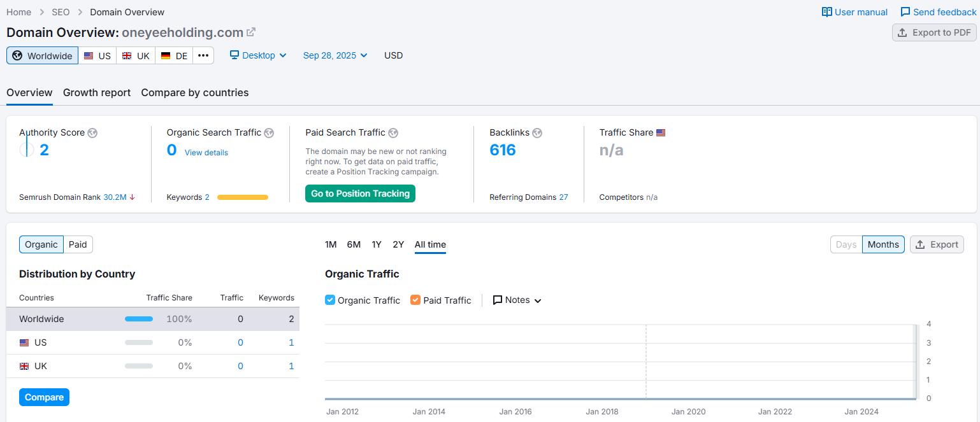Open the Compare by countries tab
The width and height of the screenshot is (980, 422).
pyautogui.click(x=195, y=92)
